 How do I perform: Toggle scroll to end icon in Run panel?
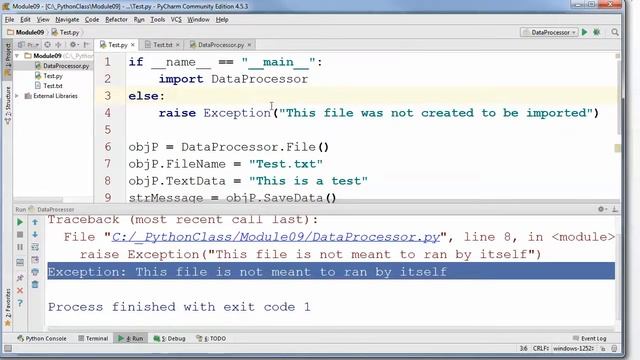tap(35, 260)
